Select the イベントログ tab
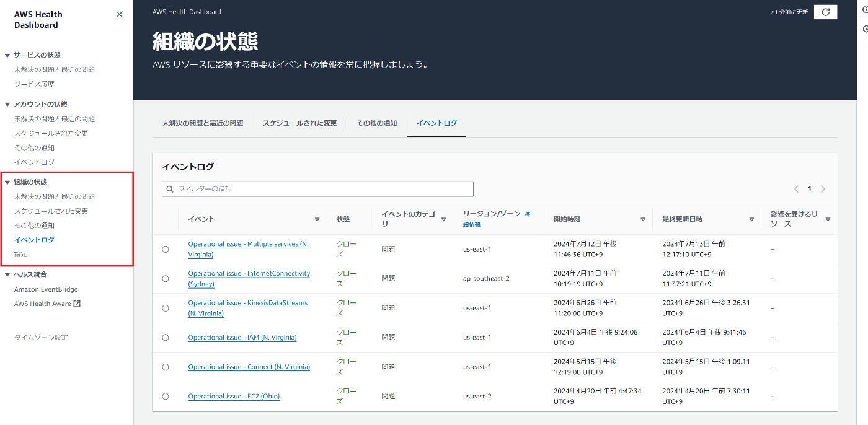 [436, 123]
